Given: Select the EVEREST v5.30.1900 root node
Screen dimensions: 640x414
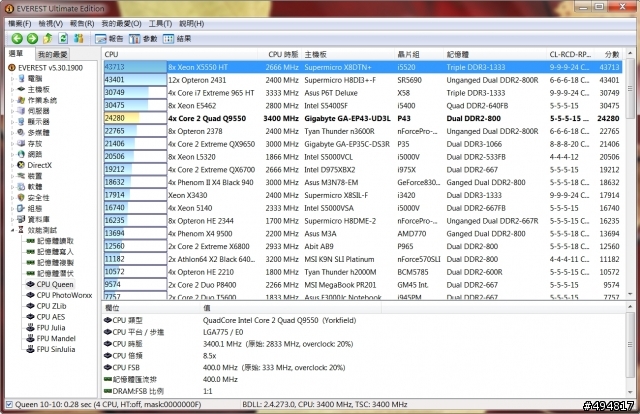Looking at the screenshot, I should 46,68.
